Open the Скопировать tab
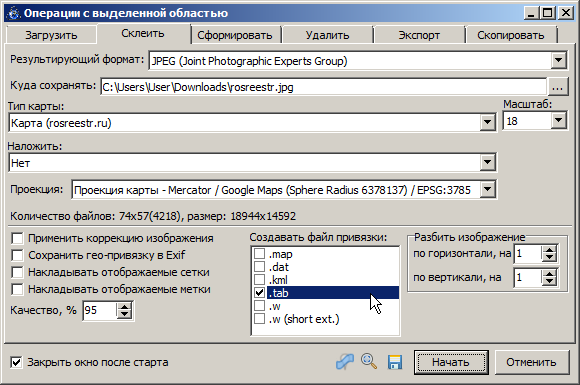580x385 pixels. click(511, 35)
